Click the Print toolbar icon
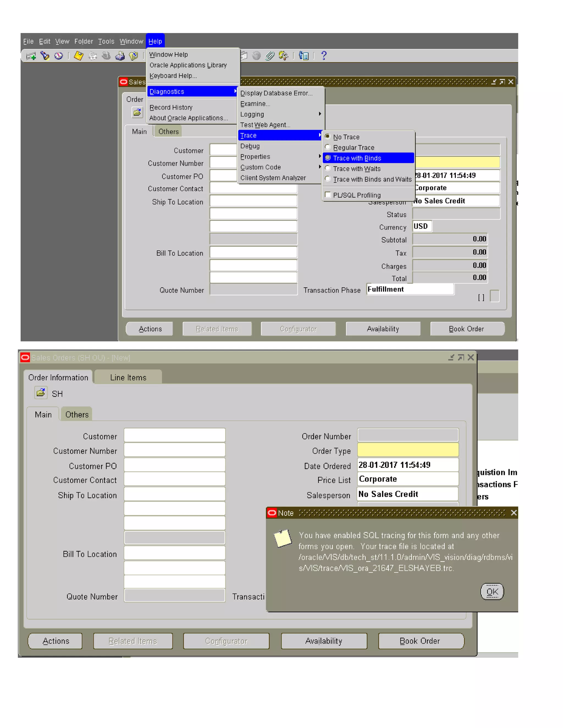 pyautogui.click(x=120, y=56)
